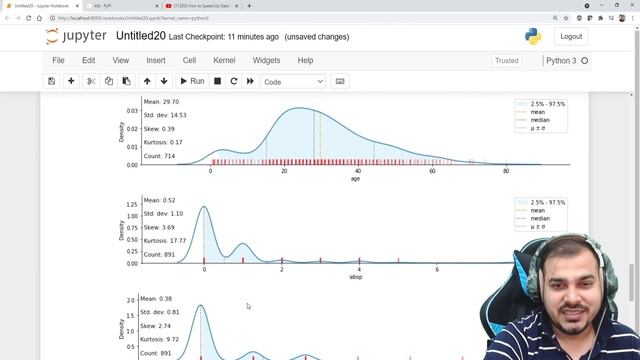640x360 pixels.
Task: Open the Edit menu
Action: pos(89,60)
